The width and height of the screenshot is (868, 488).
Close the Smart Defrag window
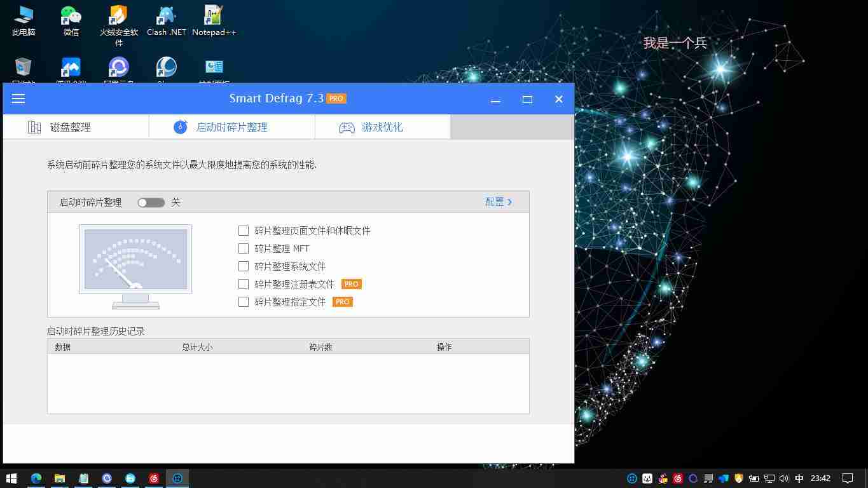point(558,99)
